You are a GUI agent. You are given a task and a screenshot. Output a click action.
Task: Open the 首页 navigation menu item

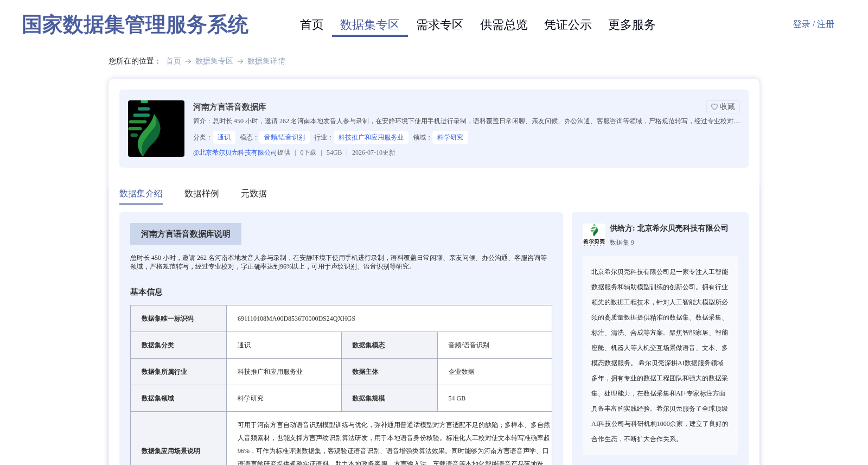312,25
